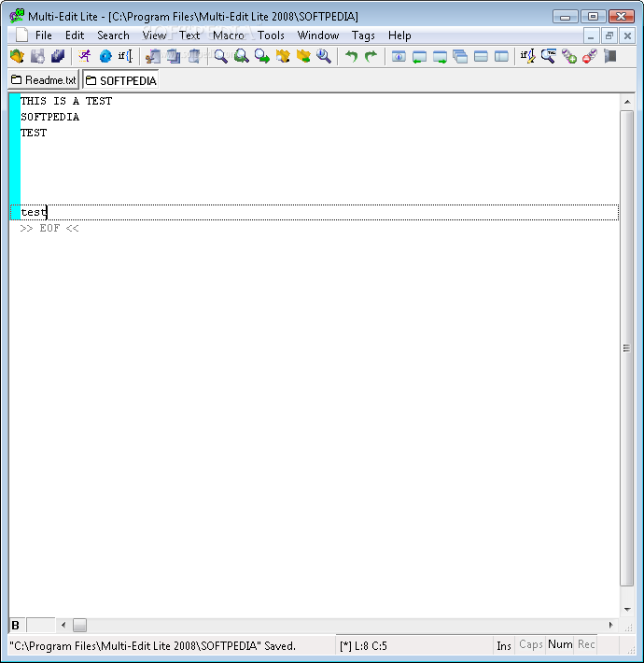Restore the inner document window
The image size is (644, 663).
tap(609, 35)
